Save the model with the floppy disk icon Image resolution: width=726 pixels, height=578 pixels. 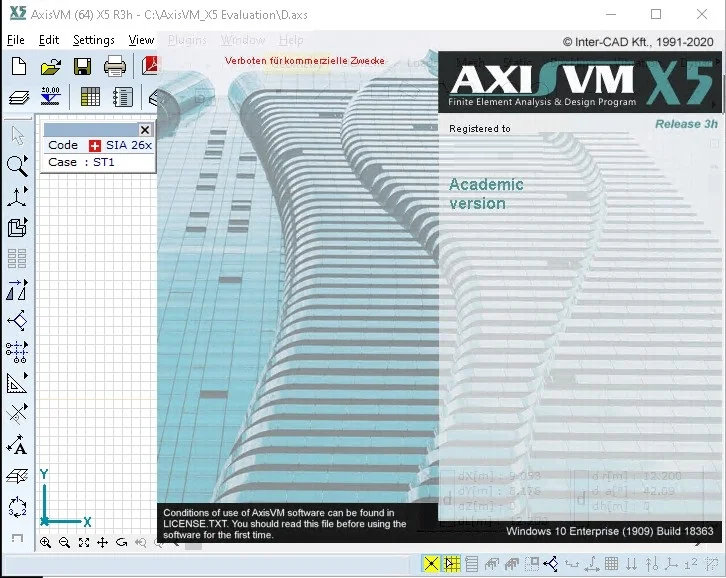pyautogui.click(x=82, y=66)
